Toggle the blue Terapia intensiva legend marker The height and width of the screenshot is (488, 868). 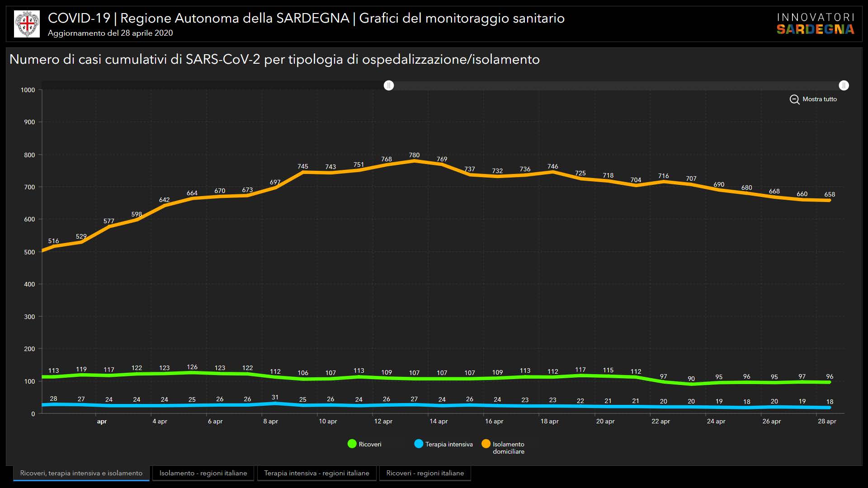[419, 444]
